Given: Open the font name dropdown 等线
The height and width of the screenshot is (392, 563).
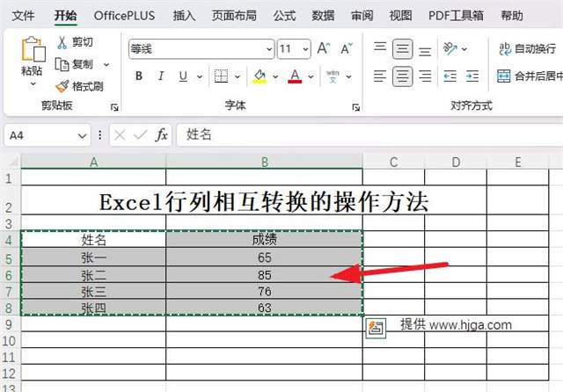Looking at the screenshot, I should pos(269,48).
